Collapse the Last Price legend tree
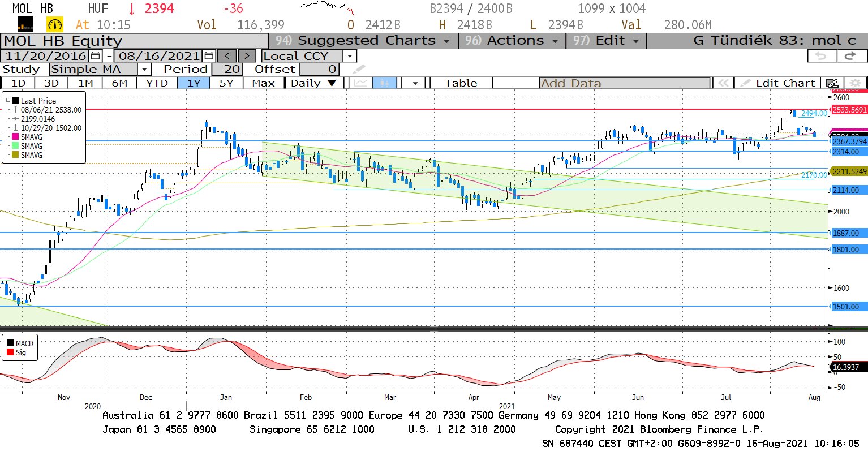868x460 pixels. [x=8, y=101]
